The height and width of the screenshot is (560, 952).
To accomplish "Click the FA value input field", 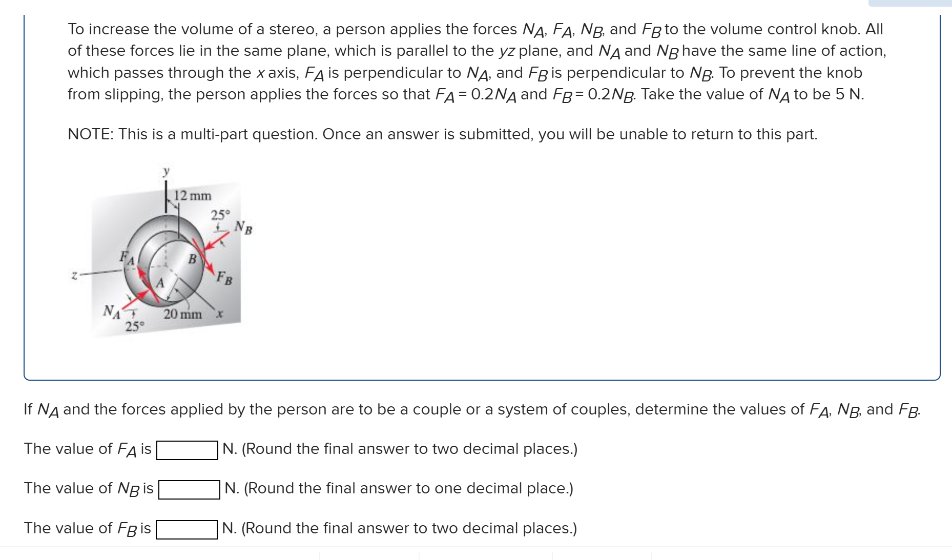I will 187,450.
